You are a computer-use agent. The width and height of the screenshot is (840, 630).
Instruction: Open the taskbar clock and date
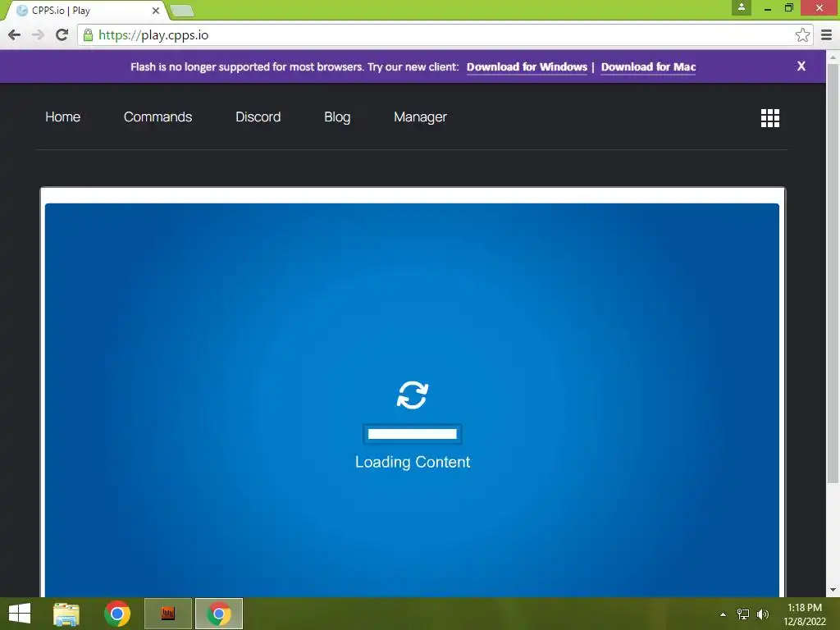point(804,614)
